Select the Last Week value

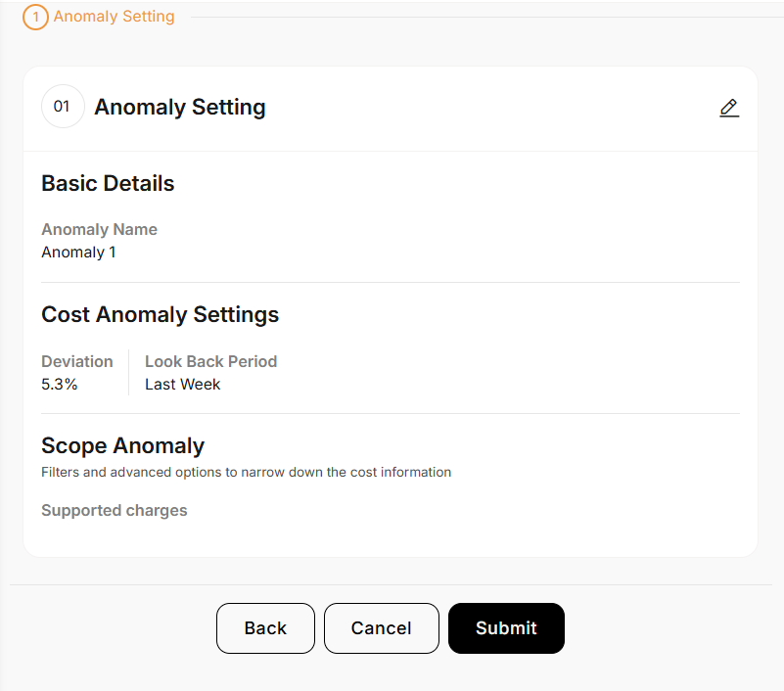pos(183,384)
